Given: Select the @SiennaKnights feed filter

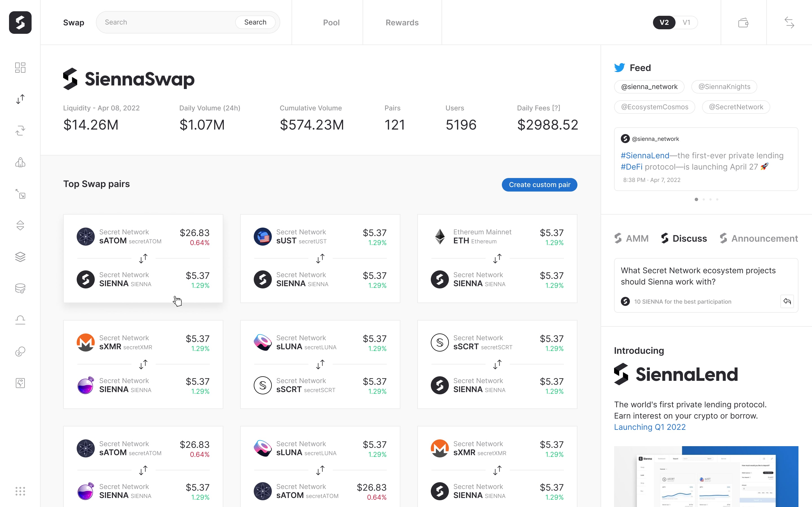Looking at the screenshot, I should click(724, 87).
